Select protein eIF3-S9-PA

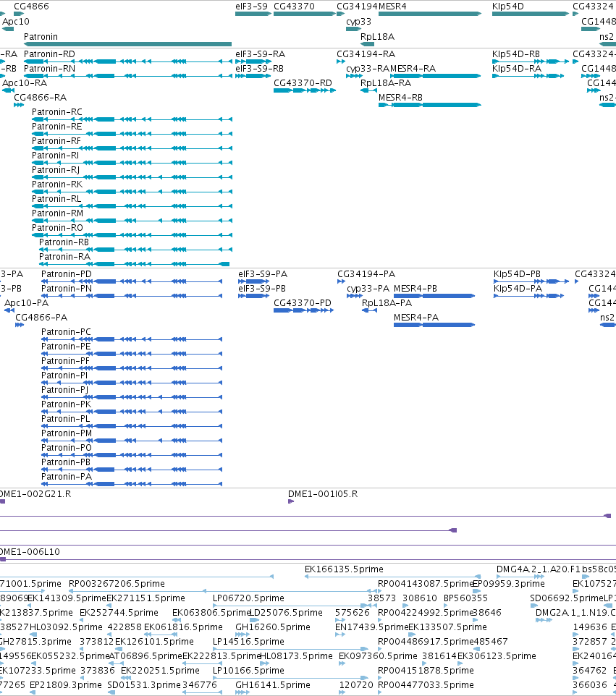253,281
